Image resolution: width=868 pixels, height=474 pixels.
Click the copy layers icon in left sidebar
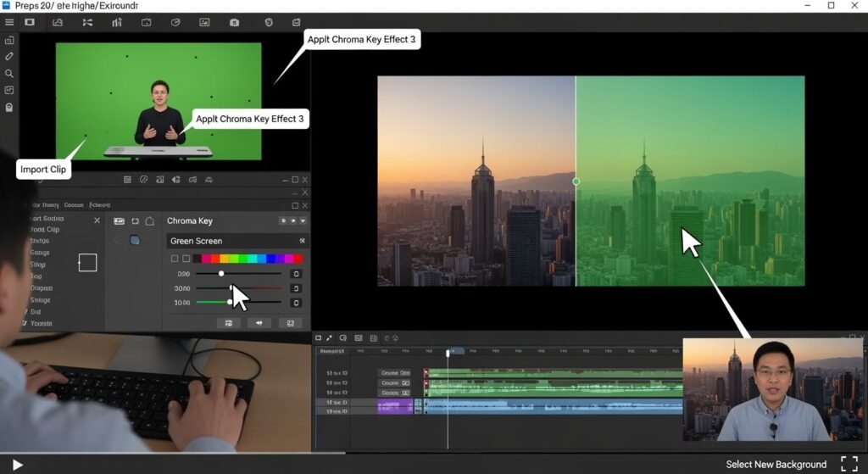[x=8, y=41]
